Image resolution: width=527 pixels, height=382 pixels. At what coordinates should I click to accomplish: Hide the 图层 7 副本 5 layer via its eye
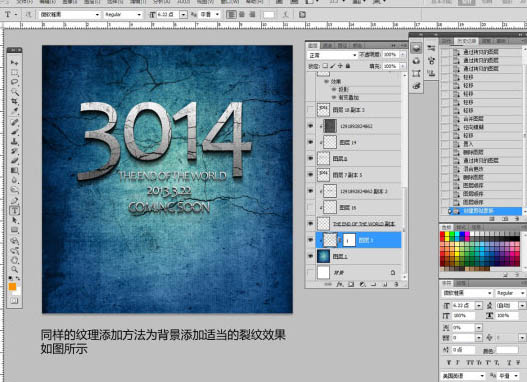point(311,175)
